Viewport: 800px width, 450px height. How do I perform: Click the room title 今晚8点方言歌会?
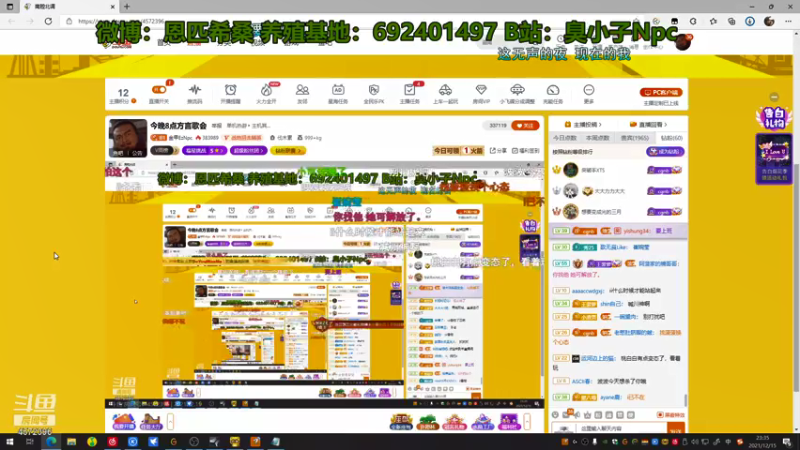178,126
